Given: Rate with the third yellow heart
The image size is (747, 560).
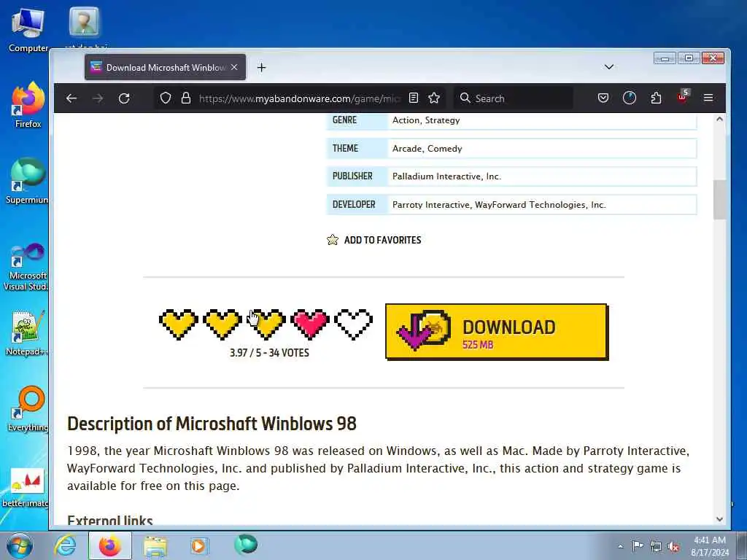Looking at the screenshot, I should [x=266, y=324].
